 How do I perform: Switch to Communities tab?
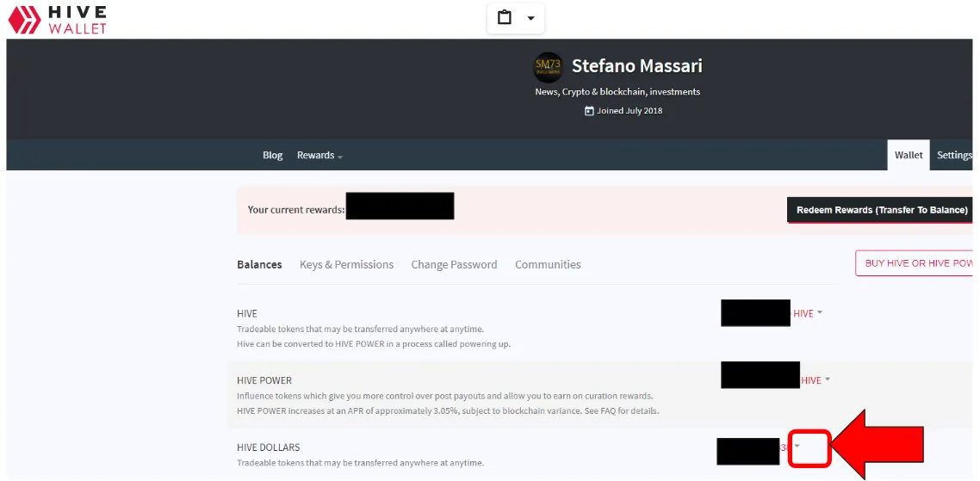point(548,264)
